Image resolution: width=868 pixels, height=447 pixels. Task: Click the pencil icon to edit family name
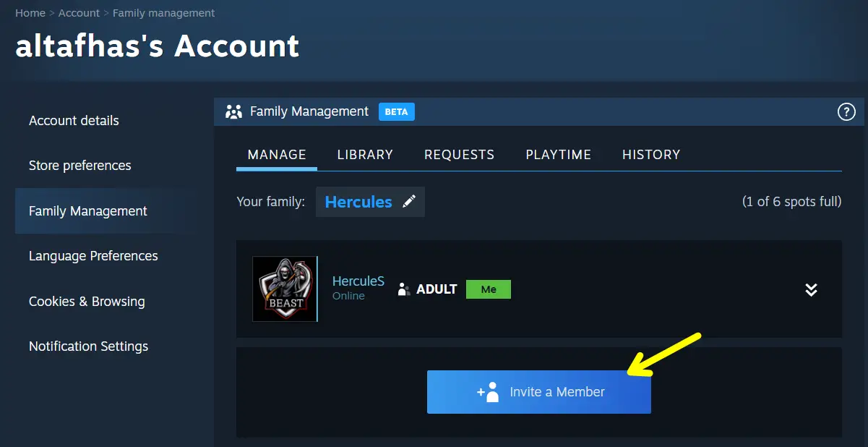click(x=410, y=202)
